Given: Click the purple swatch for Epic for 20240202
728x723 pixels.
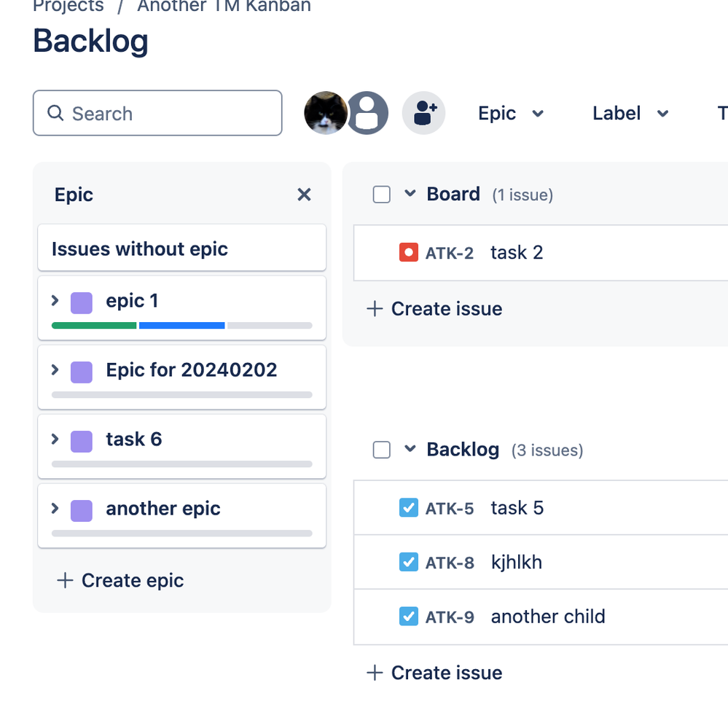Looking at the screenshot, I should click(81, 372).
